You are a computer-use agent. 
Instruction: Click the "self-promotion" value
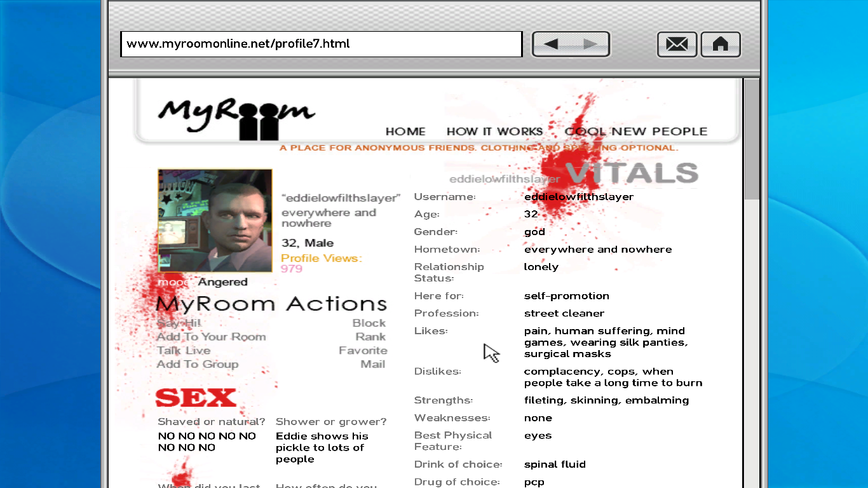coord(567,296)
